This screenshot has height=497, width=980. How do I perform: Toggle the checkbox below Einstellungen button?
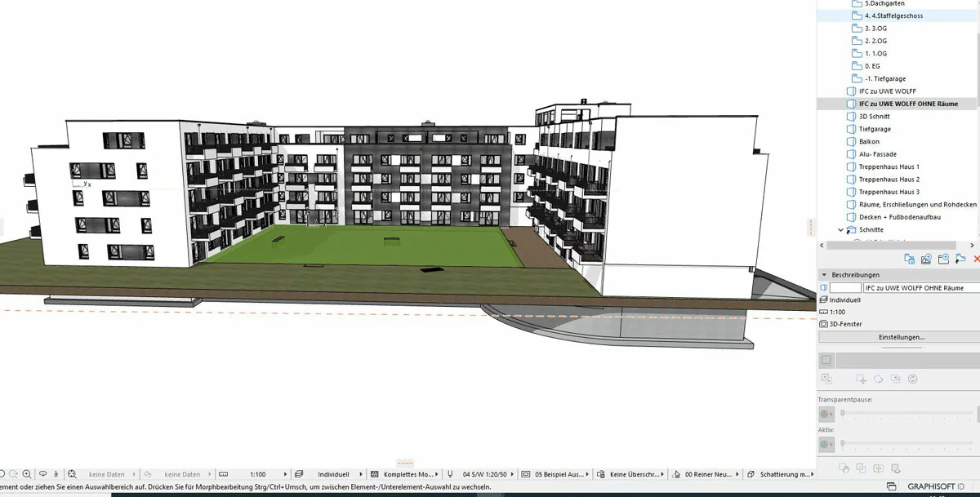coord(826,360)
